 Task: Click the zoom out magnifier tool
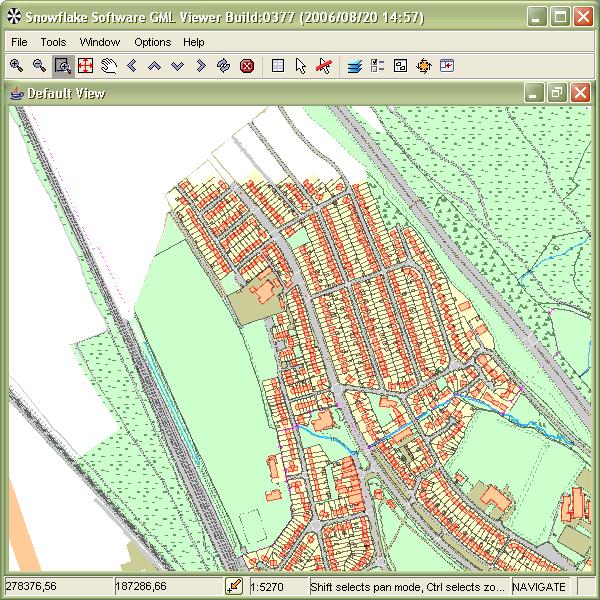[x=39, y=66]
